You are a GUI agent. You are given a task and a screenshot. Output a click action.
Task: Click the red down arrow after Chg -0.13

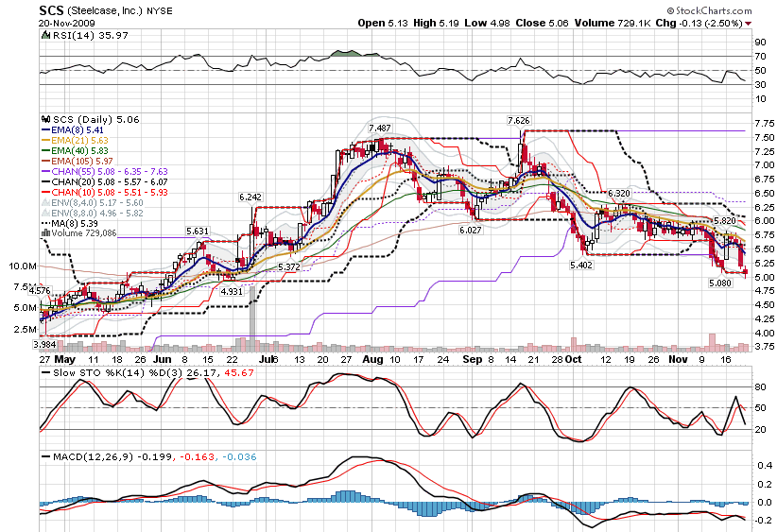tap(748, 24)
